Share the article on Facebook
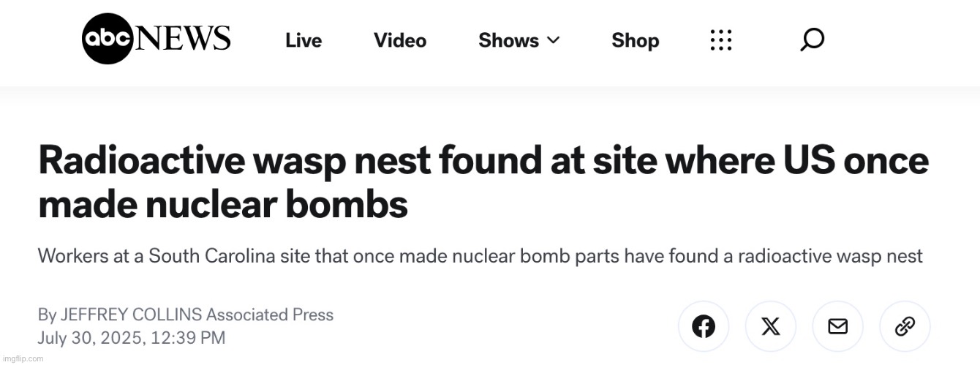 tap(703, 326)
